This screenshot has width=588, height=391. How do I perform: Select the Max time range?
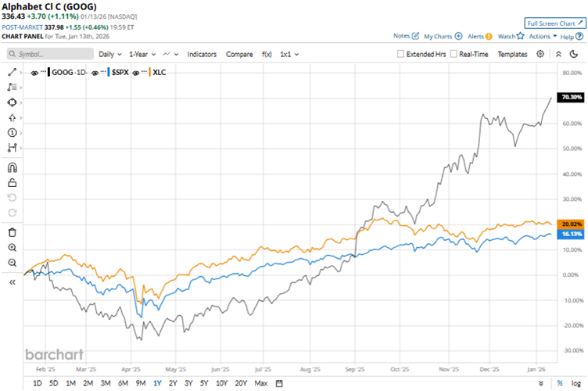pyautogui.click(x=261, y=383)
